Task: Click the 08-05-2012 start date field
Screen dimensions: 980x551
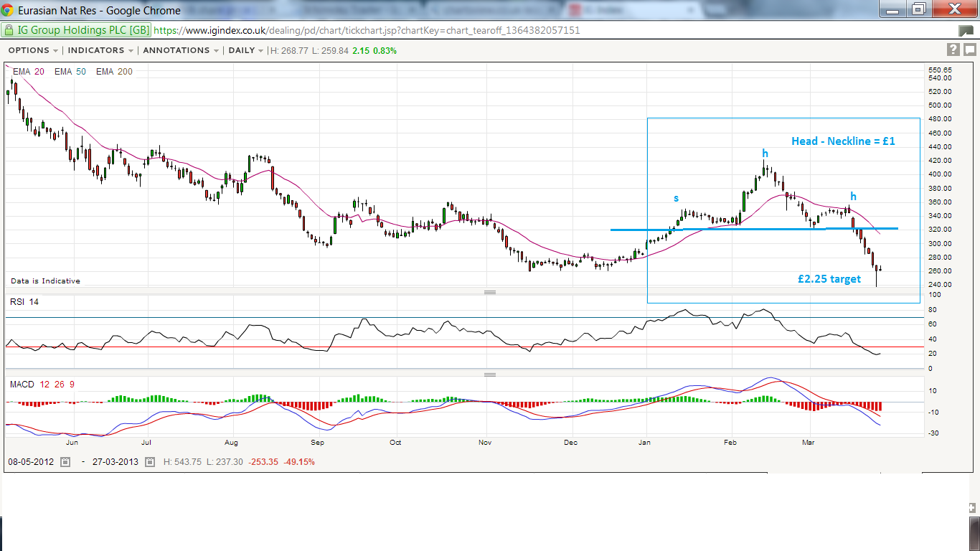Action: pos(32,462)
